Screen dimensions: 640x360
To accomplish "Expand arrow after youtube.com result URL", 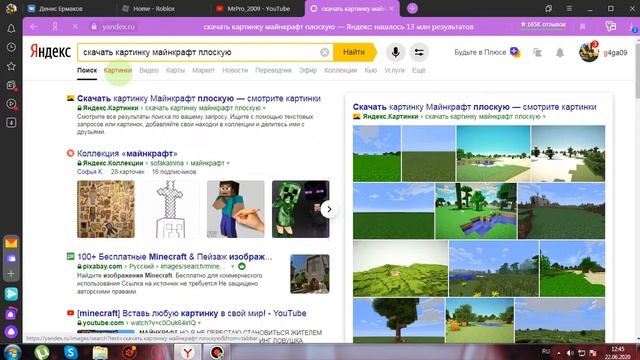I will pos(199,323).
